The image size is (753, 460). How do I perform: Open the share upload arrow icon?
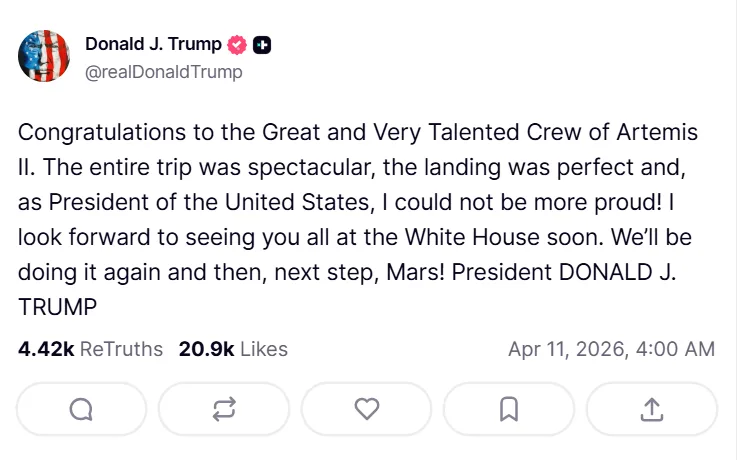[651, 409]
